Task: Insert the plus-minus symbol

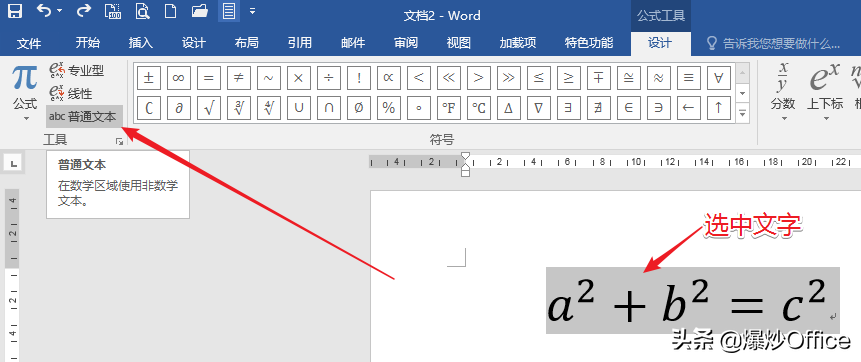Action: [148, 77]
